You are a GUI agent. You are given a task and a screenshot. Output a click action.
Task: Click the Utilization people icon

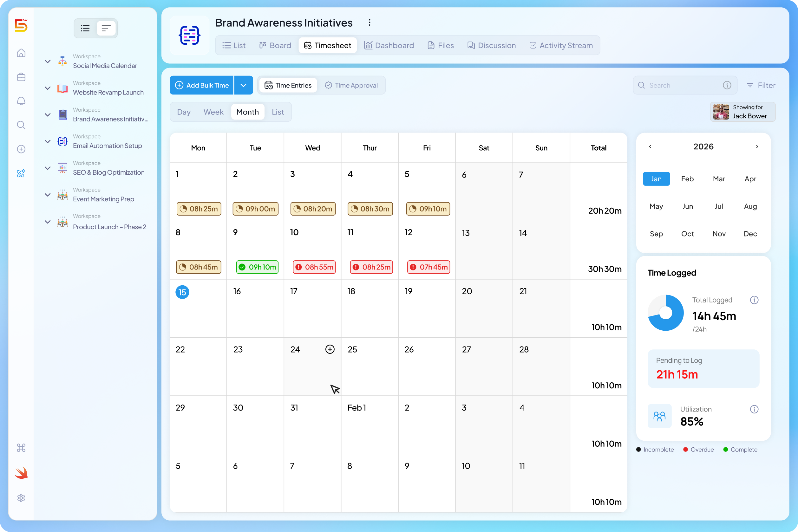659,416
